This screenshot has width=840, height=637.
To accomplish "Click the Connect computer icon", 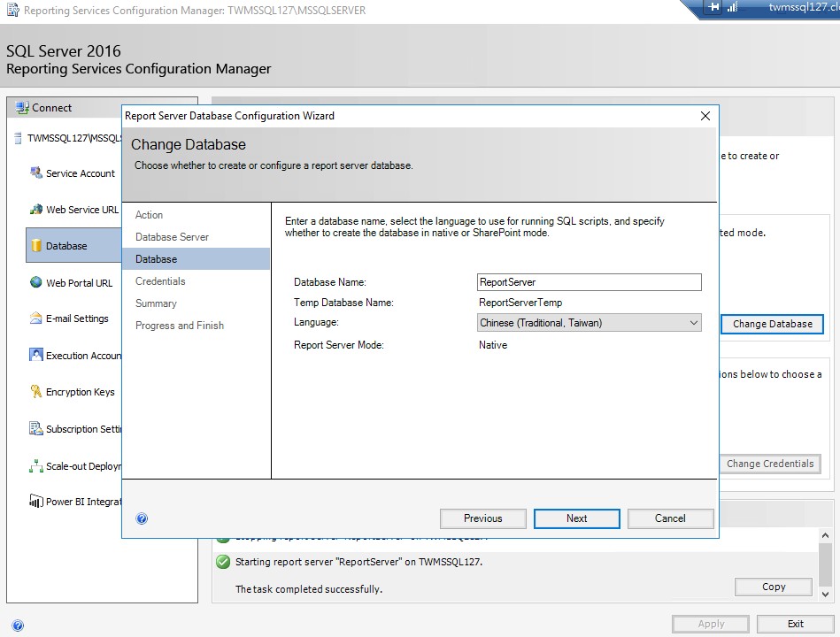I will (22, 108).
